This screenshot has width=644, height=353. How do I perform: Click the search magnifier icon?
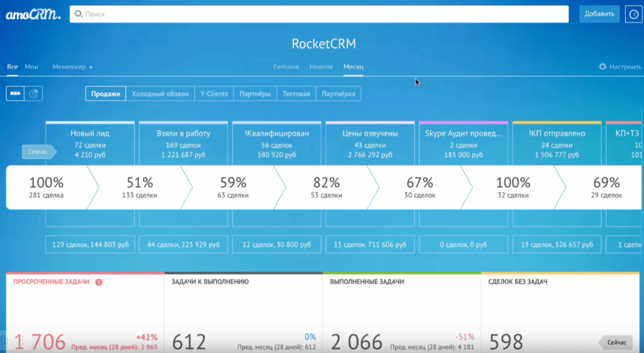point(79,14)
